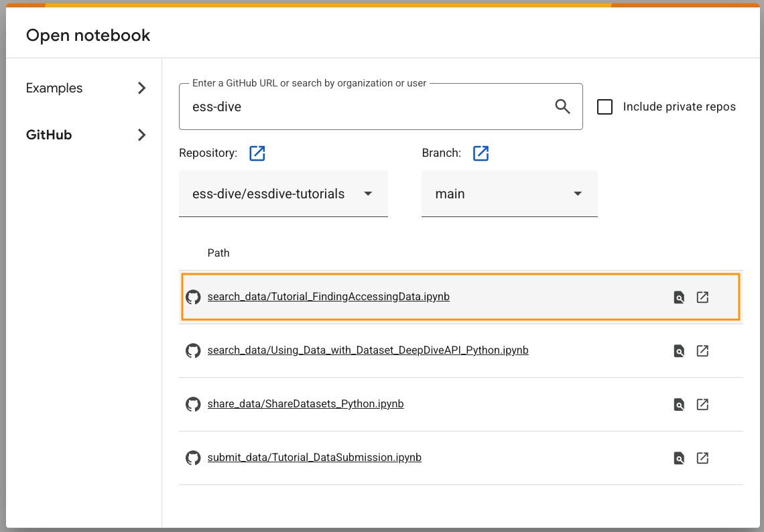Switch to the Examples tab
This screenshot has width=764, height=532.
[54, 88]
